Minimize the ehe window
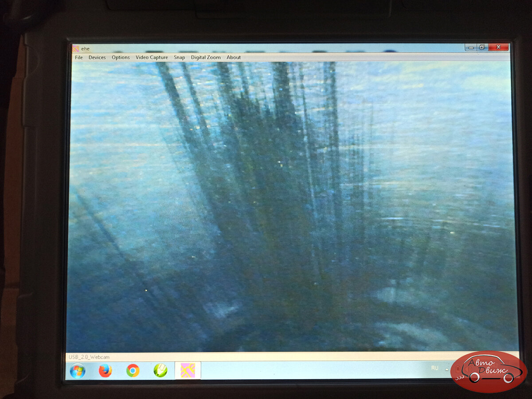The height and width of the screenshot is (399, 532). click(471, 47)
